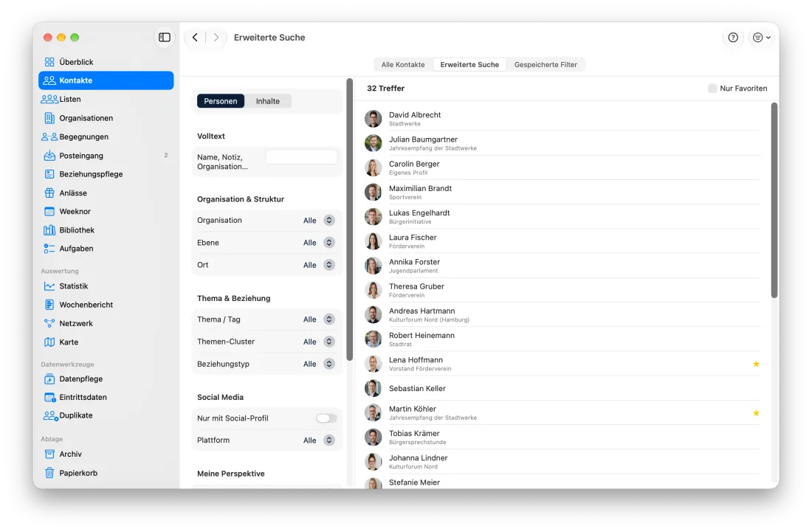Viewport: 812px width, 532px height.
Task: Select the Erweiterte Suche tab
Action: pyautogui.click(x=469, y=65)
